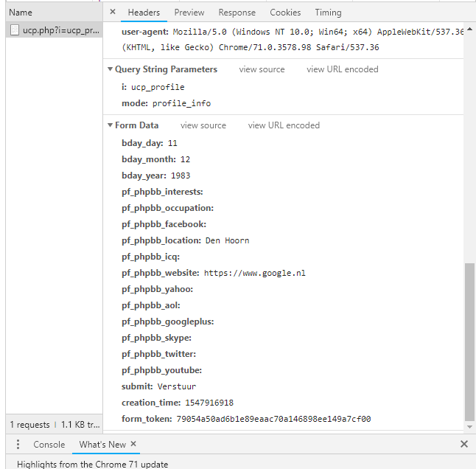The height and width of the screenshot is (469, 476).
Task: Click the pf_phpbb_occupation field name
Action: click(x=167, y=208)
